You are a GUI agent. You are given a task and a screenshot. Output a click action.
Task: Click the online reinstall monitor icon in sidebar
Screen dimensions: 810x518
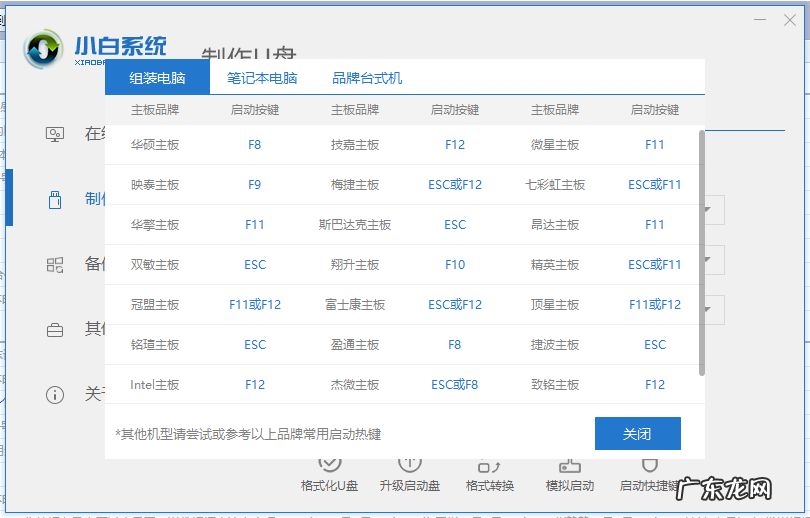pyautogui.click(x=55, y=134)
